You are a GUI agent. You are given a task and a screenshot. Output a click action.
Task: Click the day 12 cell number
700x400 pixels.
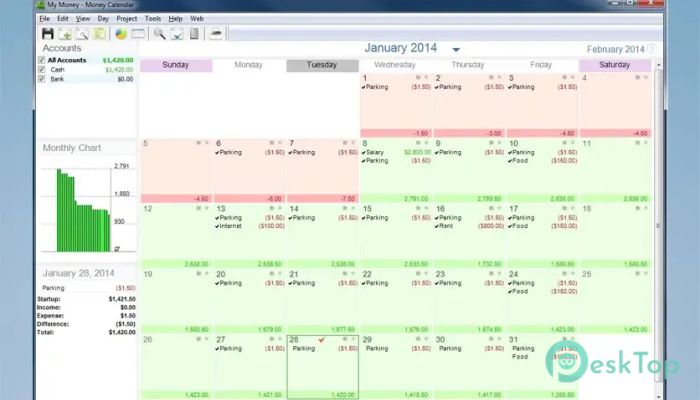148,209
